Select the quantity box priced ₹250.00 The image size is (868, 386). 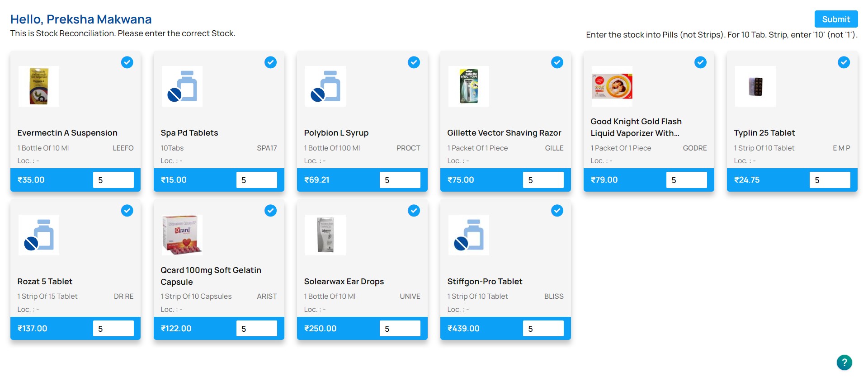click(400, 329)
